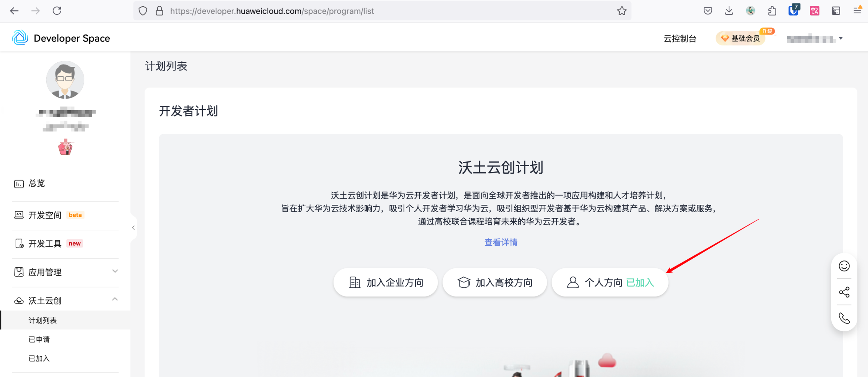
Task: Click the 加入高校方向 button
Action: [x=494, y=282]
